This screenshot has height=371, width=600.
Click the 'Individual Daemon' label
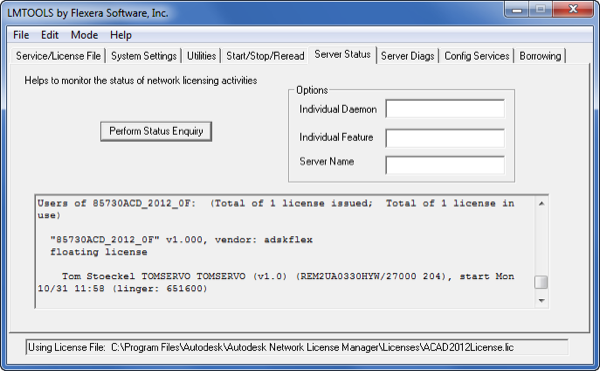(x=338, y=109)
